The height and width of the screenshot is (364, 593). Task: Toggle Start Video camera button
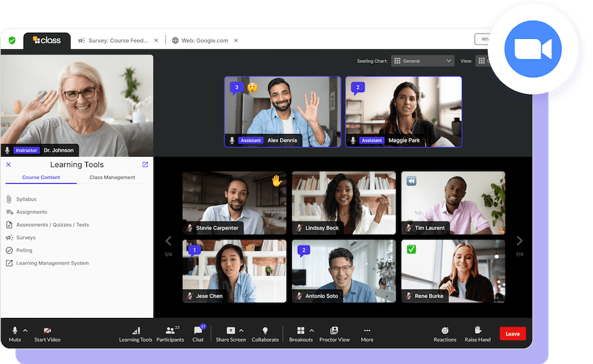click(x=47, y=331)
